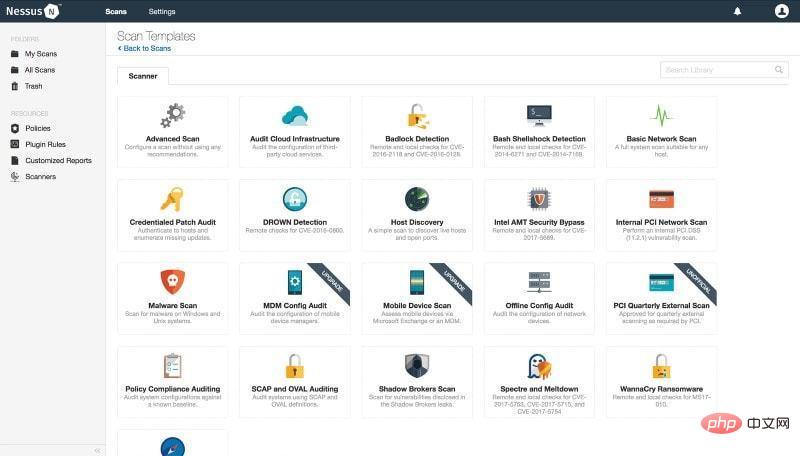Select the PCI Quarterly External Scan card icon
This screenshot has height=456, width=800.
pyautogui.click(x=661, y=283)
